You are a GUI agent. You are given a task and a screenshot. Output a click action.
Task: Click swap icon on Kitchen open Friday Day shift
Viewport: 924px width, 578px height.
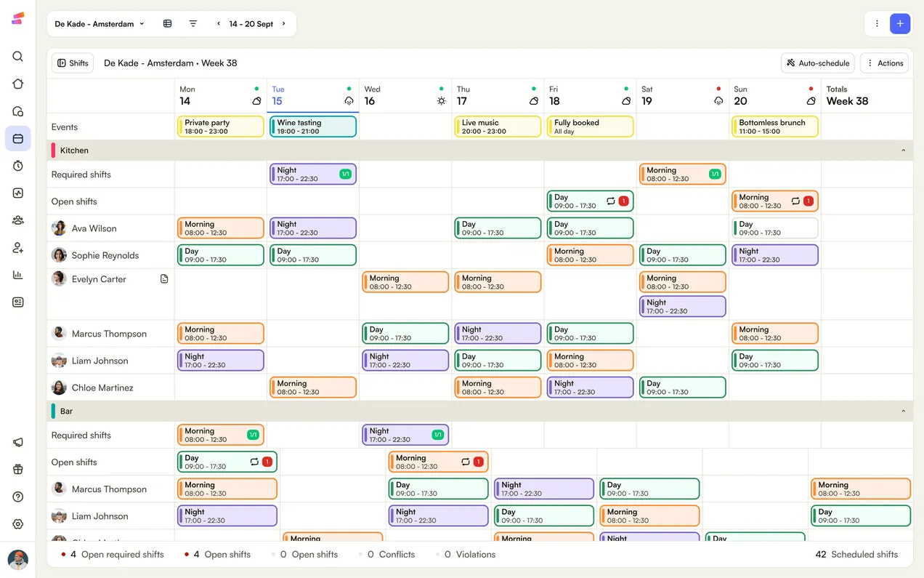pyautogui.click(x=611, y=201)
